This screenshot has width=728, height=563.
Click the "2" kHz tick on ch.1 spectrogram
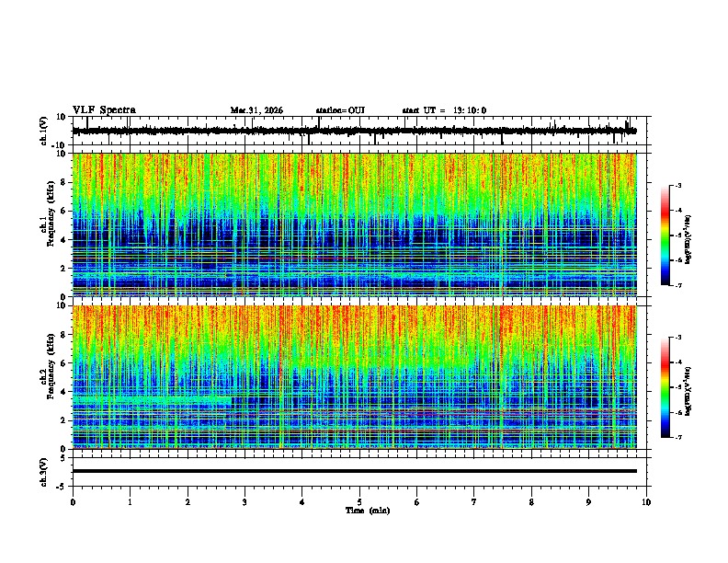click(64, 268)
